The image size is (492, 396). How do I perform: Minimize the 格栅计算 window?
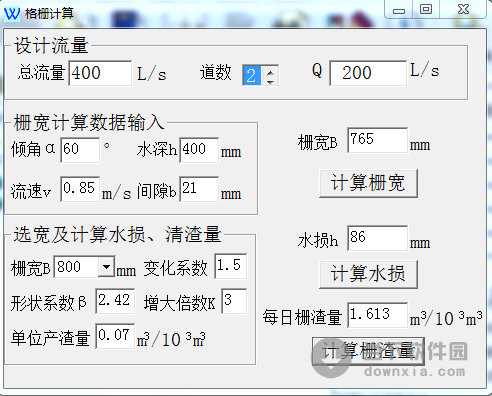click(399, 9)
